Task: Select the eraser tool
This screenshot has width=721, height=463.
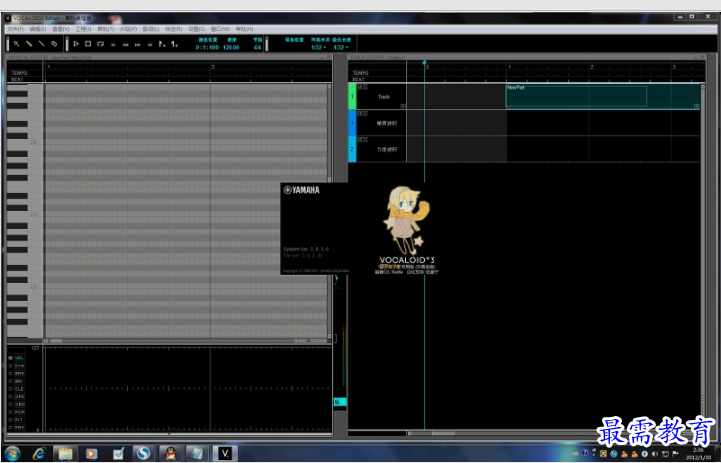Action: (54, 44)
